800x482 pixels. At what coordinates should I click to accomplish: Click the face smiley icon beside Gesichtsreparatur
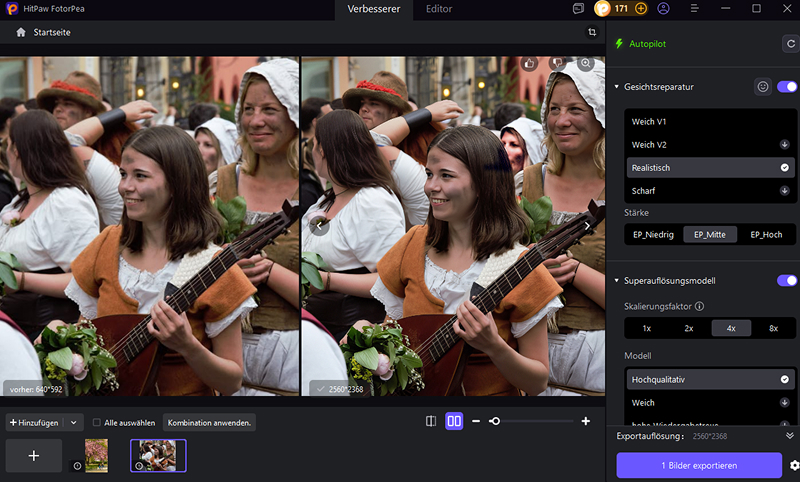pyautogui.click(x=763, y=87)
